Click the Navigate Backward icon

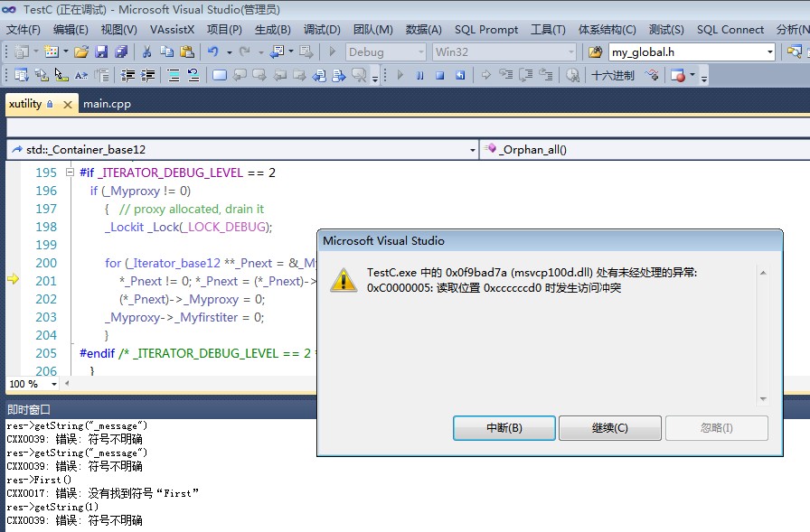278,51
